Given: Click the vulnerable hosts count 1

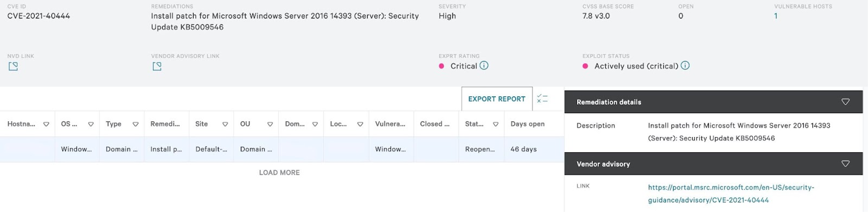Looking at the screenshot, I should coord(776,16).
